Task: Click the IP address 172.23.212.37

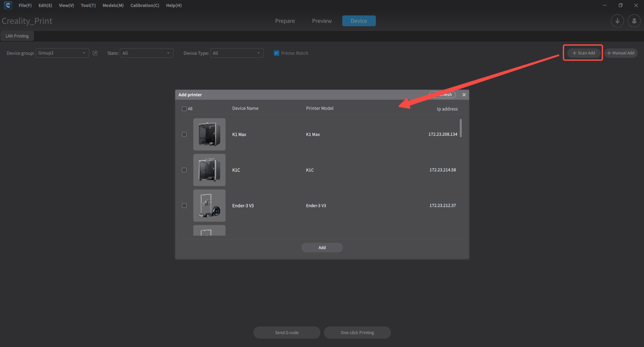Action: pyautogui.click(x=443, y=206)
